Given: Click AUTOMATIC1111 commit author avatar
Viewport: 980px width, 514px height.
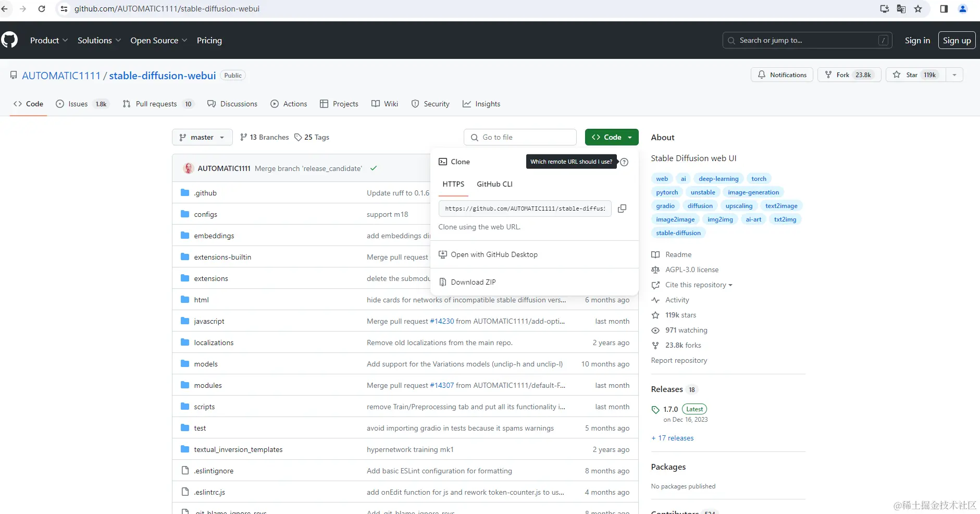Looking at the screenshot, I should coord(189,168).
